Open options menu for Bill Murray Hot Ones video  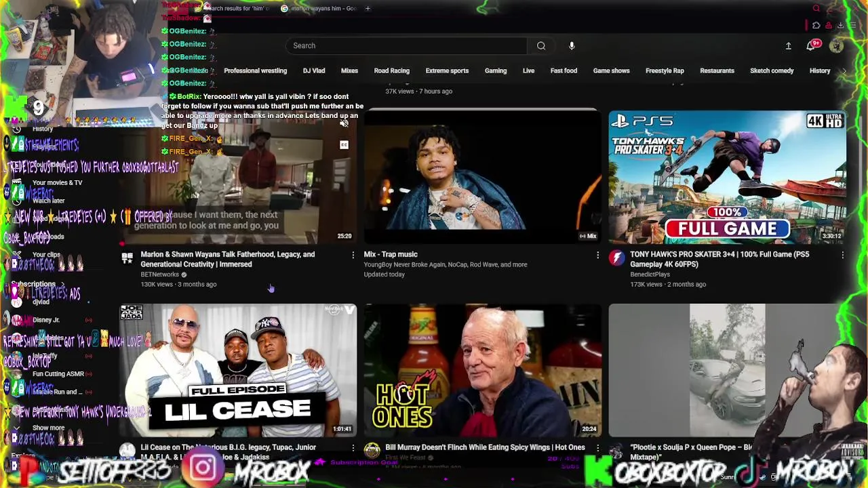[597, 448]
